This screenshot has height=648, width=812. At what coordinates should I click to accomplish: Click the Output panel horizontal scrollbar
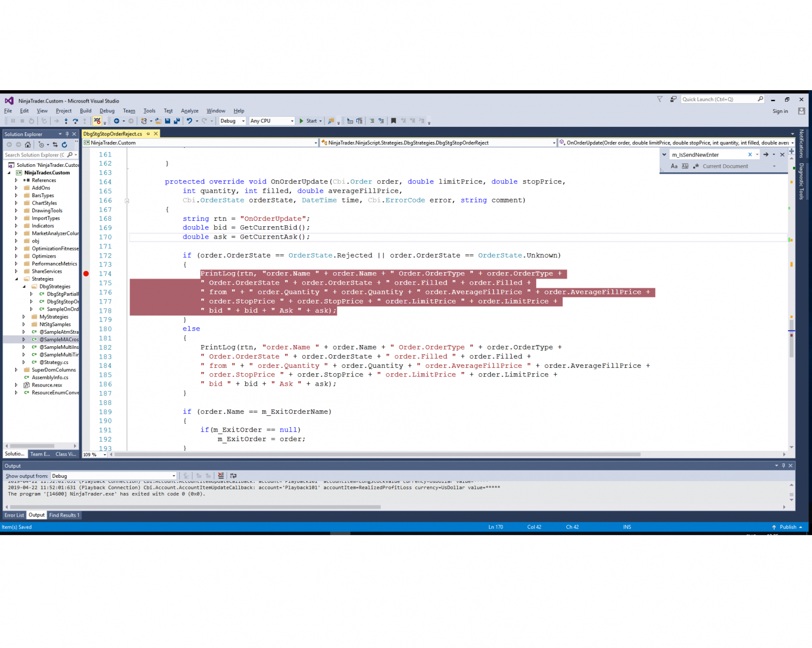click(195, 507)
